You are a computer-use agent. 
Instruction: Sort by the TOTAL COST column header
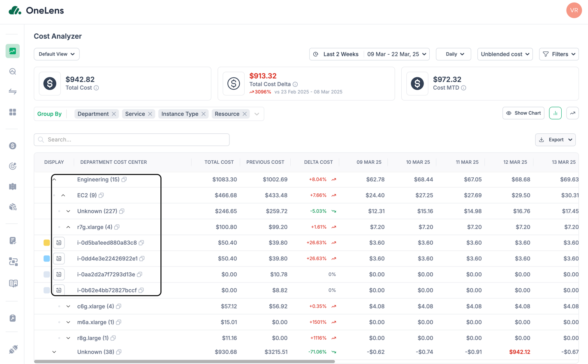coord(219,162)
